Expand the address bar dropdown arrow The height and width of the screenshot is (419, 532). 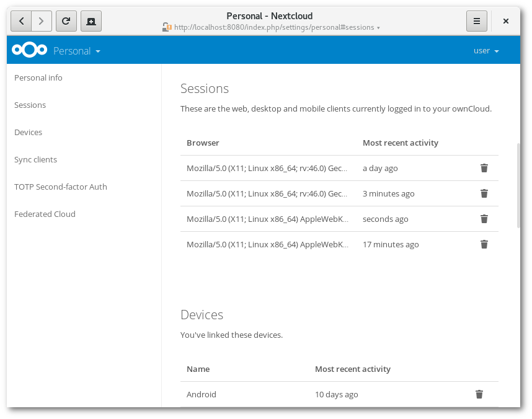coord(379,27)
